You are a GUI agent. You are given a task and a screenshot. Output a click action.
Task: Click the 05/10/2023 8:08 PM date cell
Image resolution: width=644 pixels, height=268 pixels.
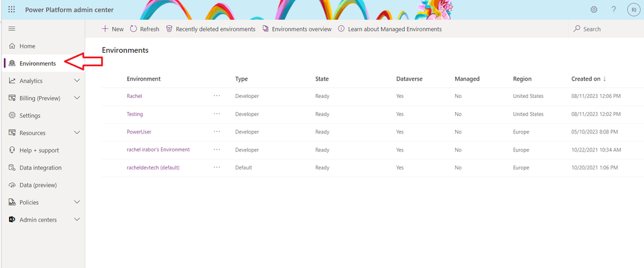(594, 131)
